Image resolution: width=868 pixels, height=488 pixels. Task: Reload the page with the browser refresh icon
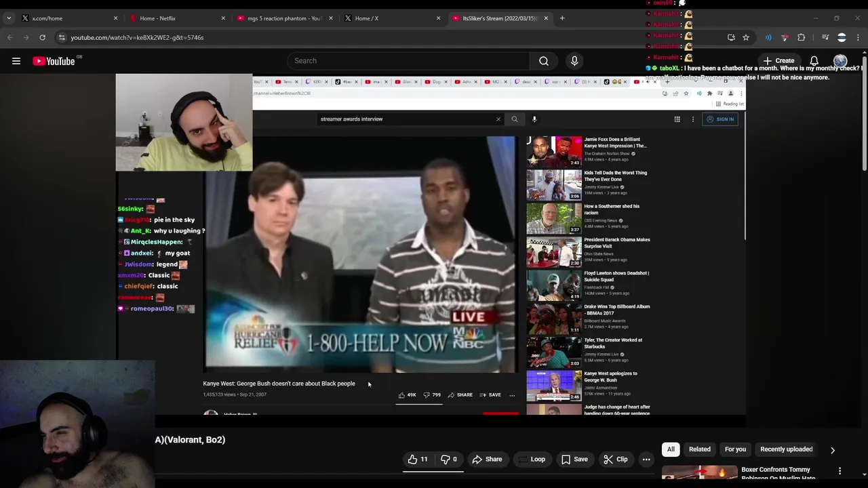point(42,37)
